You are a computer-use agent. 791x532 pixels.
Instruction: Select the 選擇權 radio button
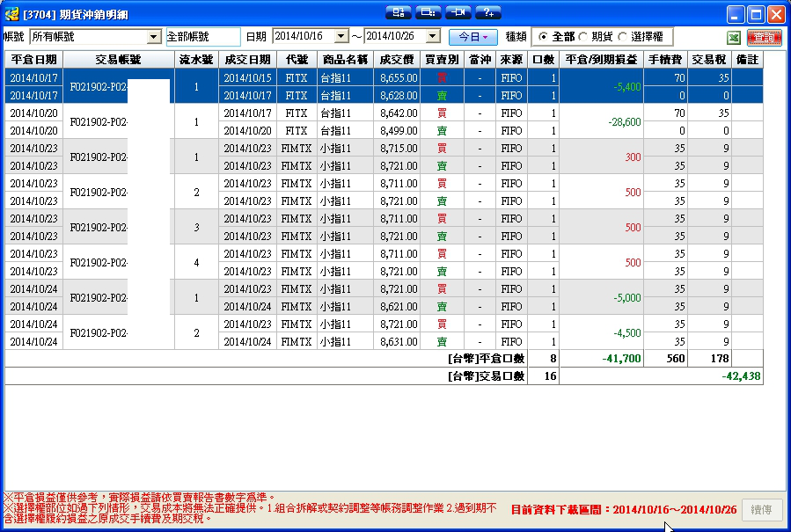coord(623,36)
